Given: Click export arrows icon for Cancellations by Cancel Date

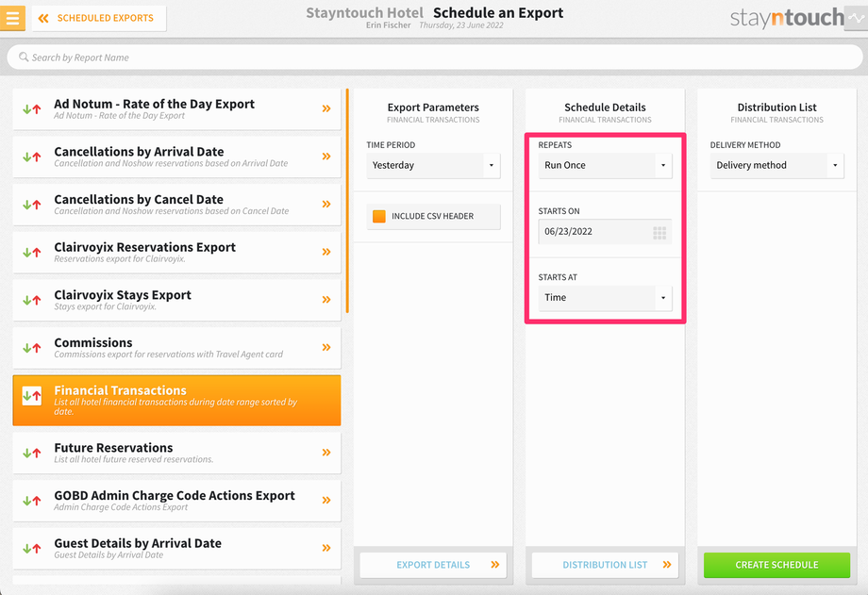Looking at the screenshot, I should (31, 205).
